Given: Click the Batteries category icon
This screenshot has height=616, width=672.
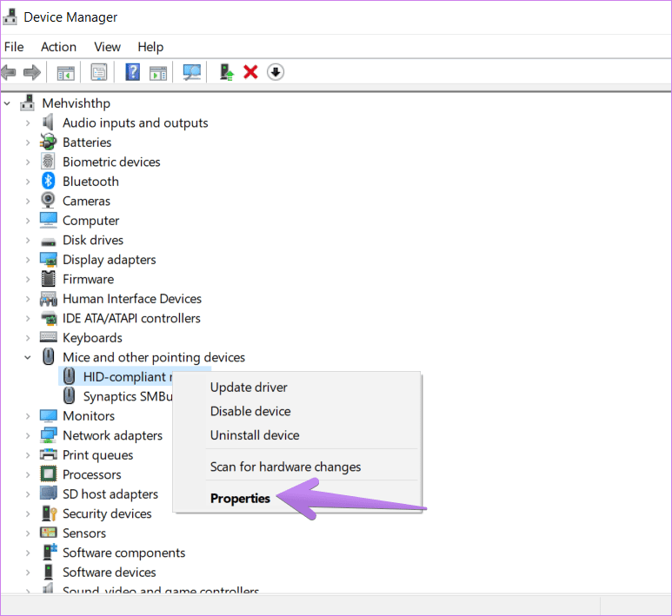Looking at the screenshot, I should (x=48, y=142).
